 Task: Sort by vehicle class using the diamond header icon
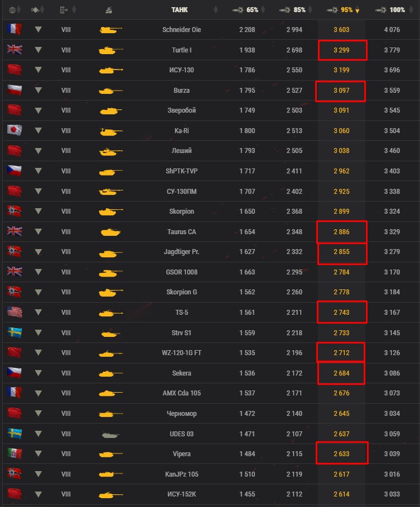[x=35, y=10]
